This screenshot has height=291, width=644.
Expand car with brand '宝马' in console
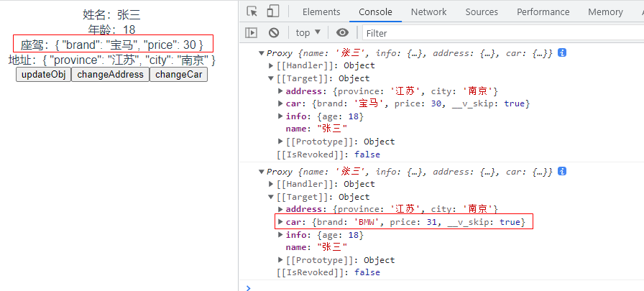point(280,104)
